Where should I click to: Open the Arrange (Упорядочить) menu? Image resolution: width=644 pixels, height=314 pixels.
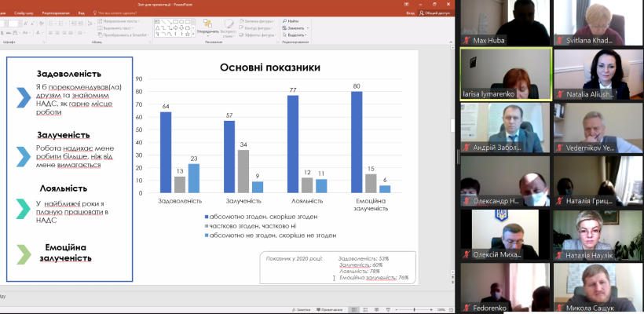(x=207, y=28)
